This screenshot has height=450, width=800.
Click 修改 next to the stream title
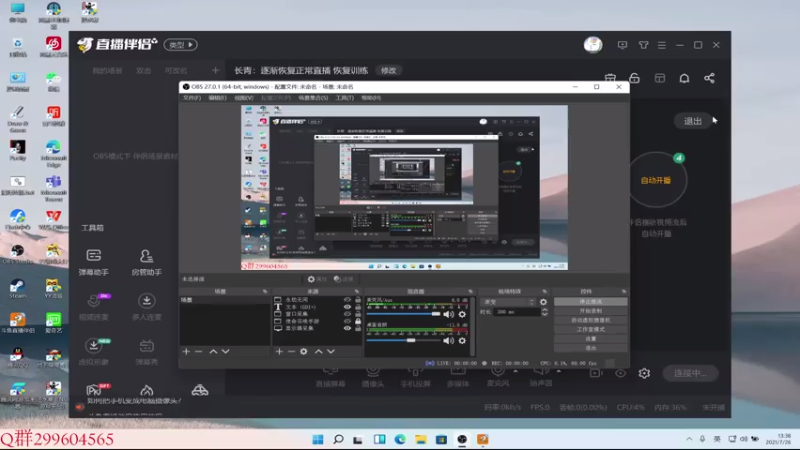coord(388,70)
